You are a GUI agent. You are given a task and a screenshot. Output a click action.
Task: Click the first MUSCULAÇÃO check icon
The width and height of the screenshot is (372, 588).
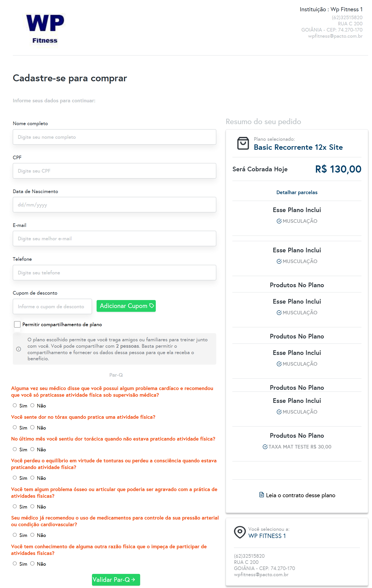[x=279, y=221]
